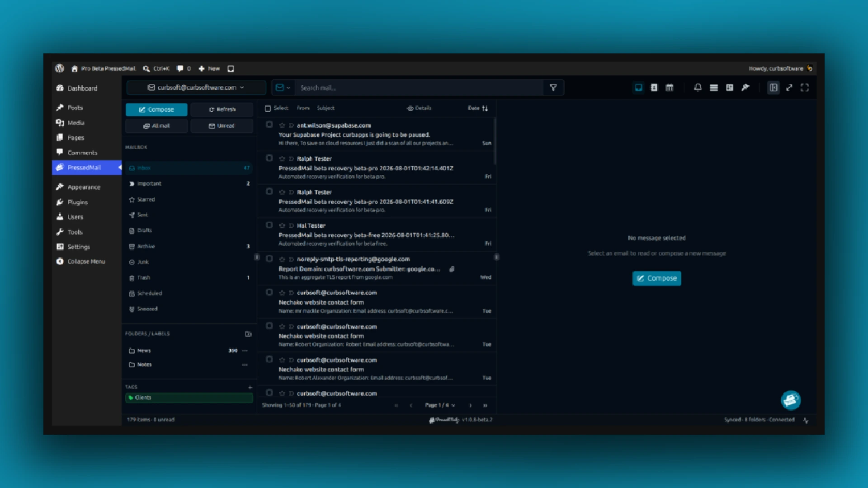Open comments bubble in admin bar
Screen dimensions: 868x488
pyautogui.click(x=184, y=69)
